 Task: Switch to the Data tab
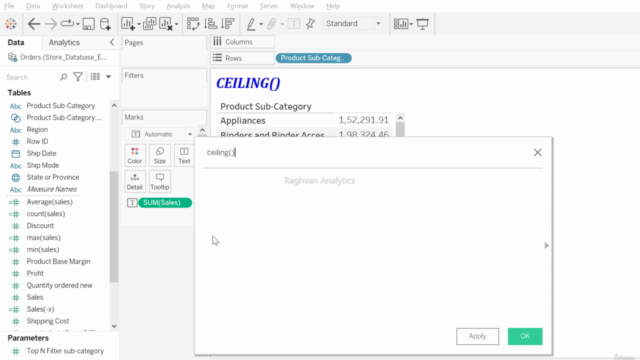tap(16, 42)
